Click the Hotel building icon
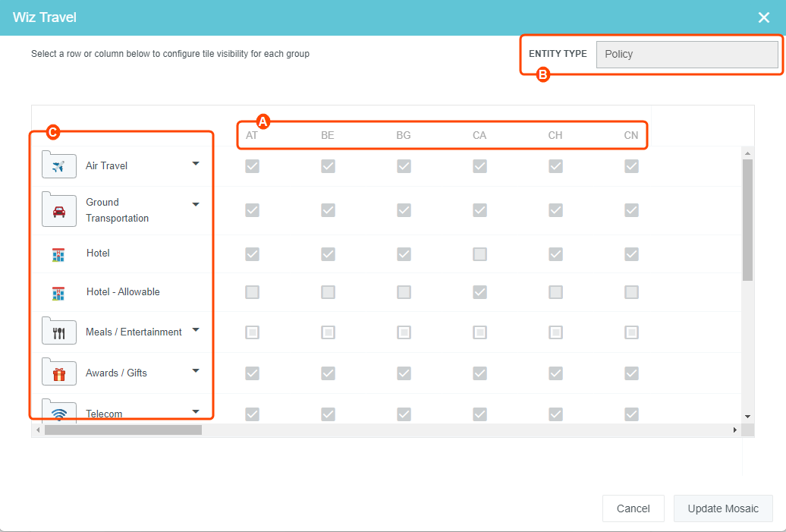This screenshot has width=786, height=532. (59, 254)
